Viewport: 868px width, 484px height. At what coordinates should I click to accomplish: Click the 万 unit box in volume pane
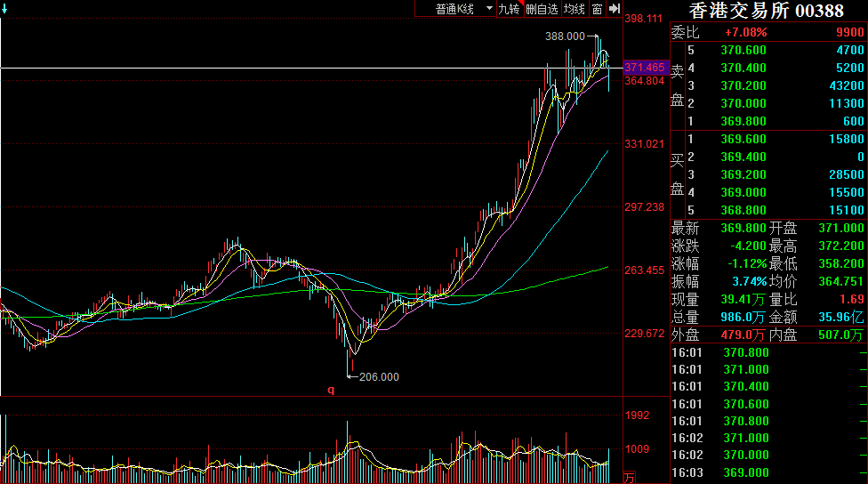(630, 478)
